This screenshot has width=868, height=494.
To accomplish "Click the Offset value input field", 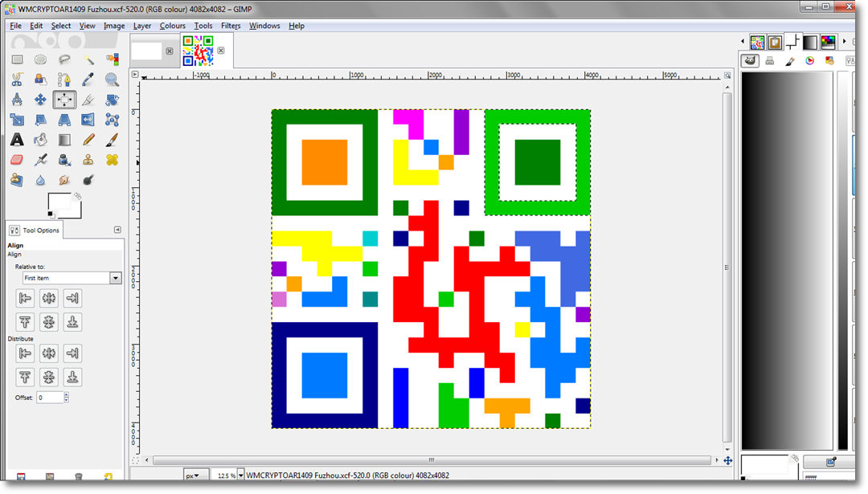I will tap(50, 397).
